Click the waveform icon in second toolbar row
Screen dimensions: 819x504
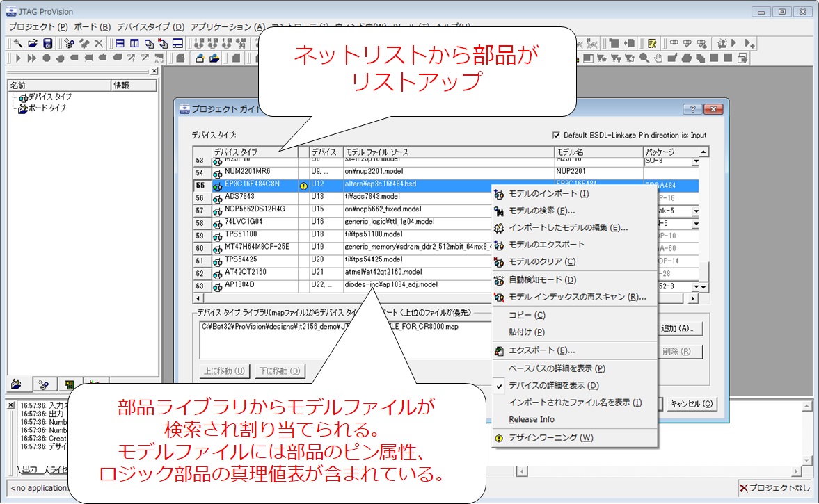coord(159,58)
